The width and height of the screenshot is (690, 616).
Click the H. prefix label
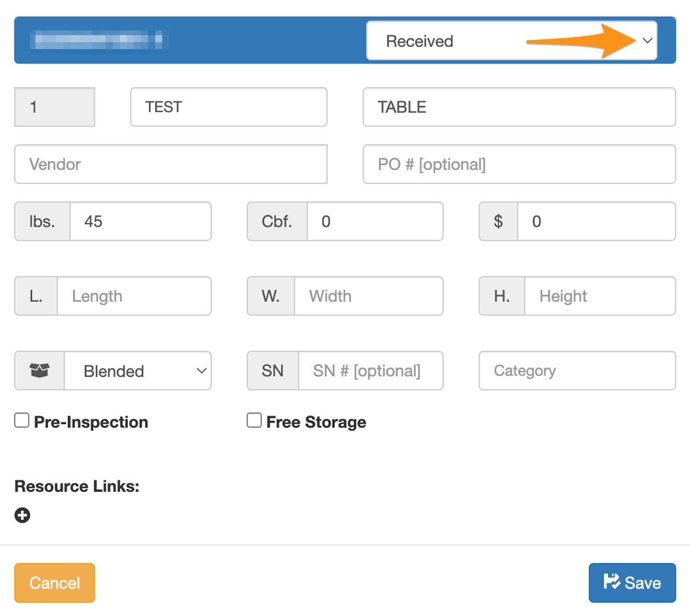point(502,296)
